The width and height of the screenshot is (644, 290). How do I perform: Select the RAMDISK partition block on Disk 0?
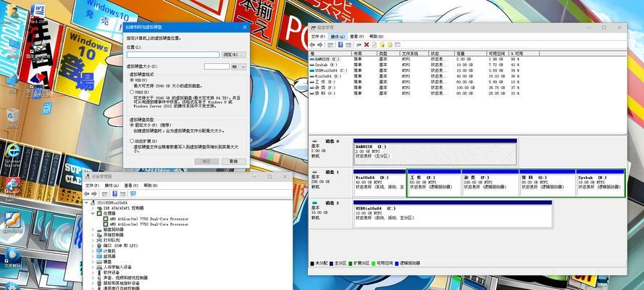point(435,152)
